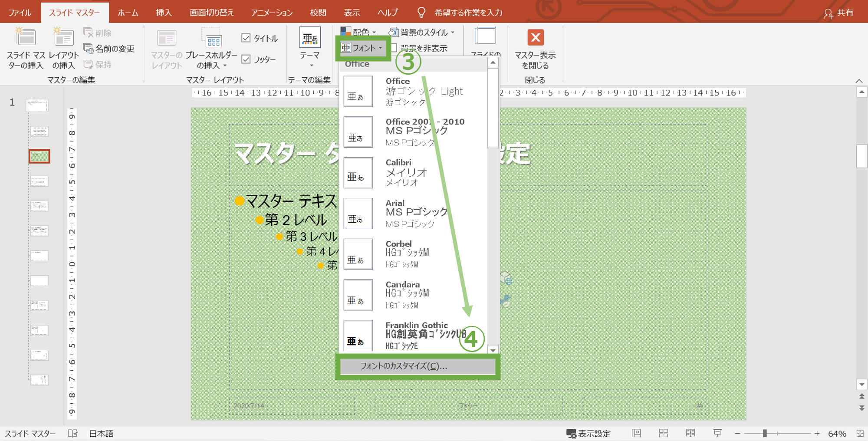This screenshot has height=441, width=868.
Task: Switch to Reading View icon
Action: click(x=690, y=433)
